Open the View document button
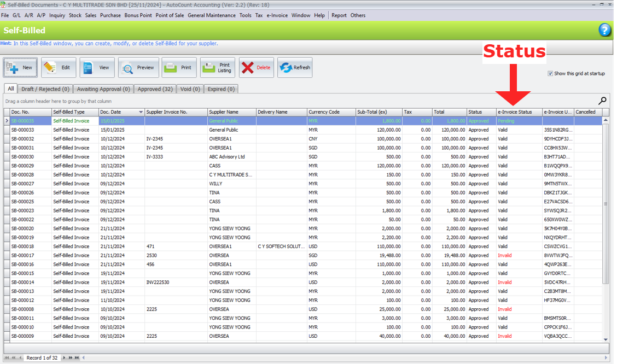Screen dimensions: 617x364 [x=97, y=68]
